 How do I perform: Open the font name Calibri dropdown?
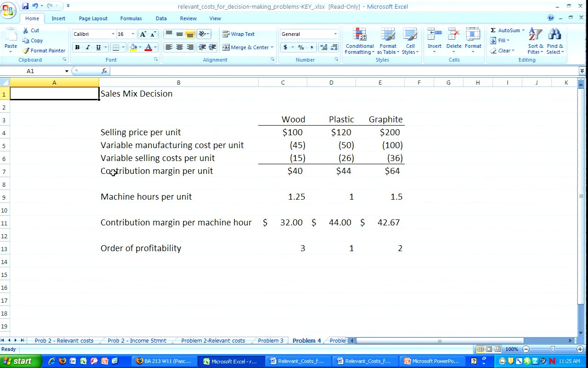tap(113, 34)
